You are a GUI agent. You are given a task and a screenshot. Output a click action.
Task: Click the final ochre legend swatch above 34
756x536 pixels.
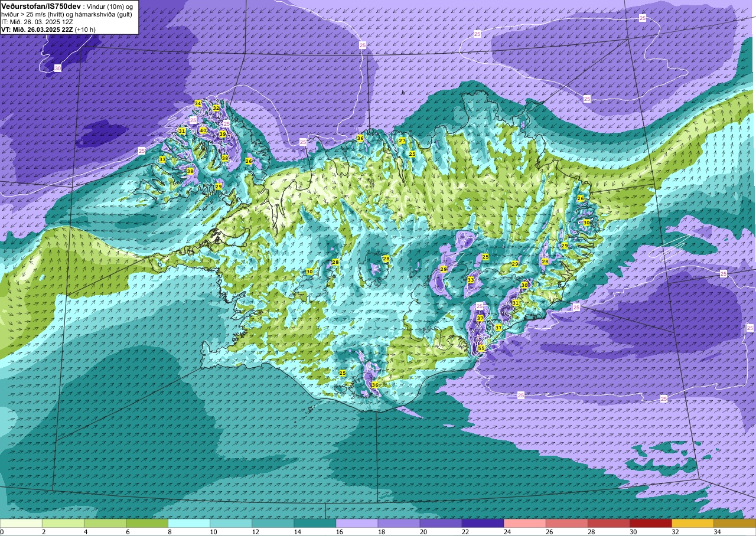(x=734, y=523)
